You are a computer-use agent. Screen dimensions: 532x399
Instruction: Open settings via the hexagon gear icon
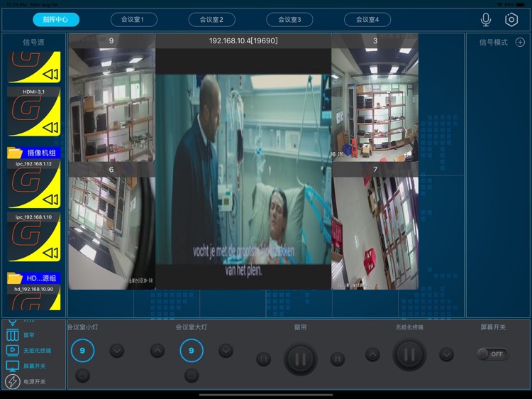[511, 19]
